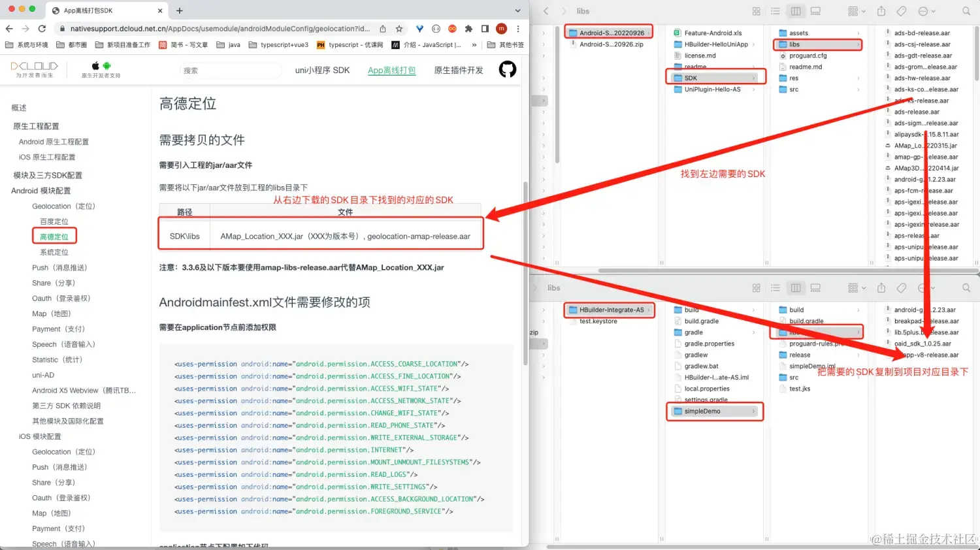
Task: Open the 系统与环境 bookmark folder
Action: [27, 45]
